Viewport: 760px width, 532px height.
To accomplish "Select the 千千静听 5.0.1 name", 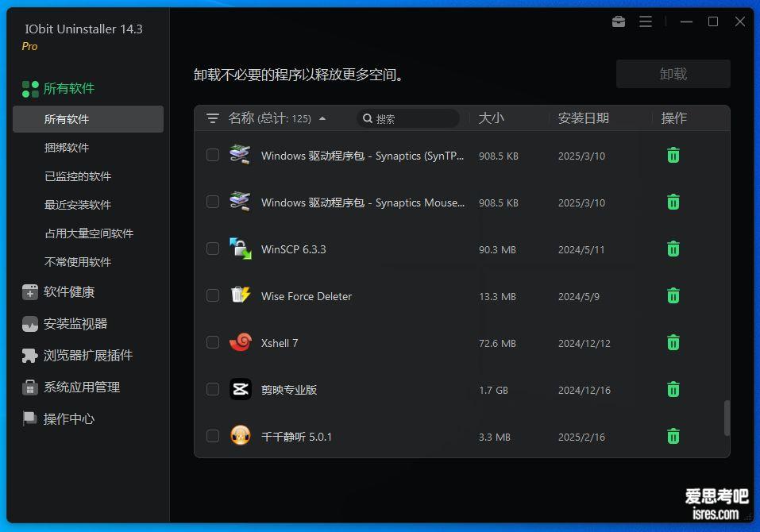I will click(296, 437).
